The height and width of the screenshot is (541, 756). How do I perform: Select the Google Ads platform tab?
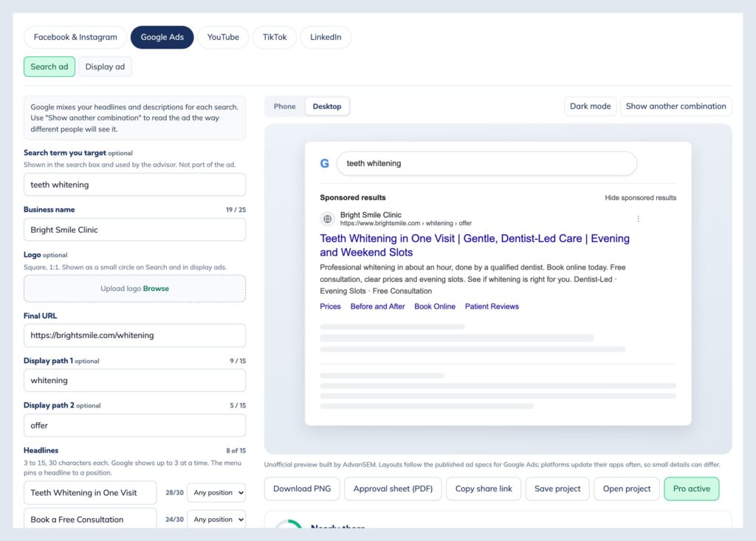(x=162, y=37)
